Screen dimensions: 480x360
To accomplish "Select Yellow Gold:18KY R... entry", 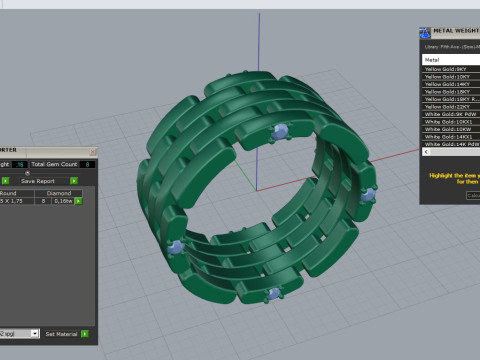I will (x=451, y=99).
